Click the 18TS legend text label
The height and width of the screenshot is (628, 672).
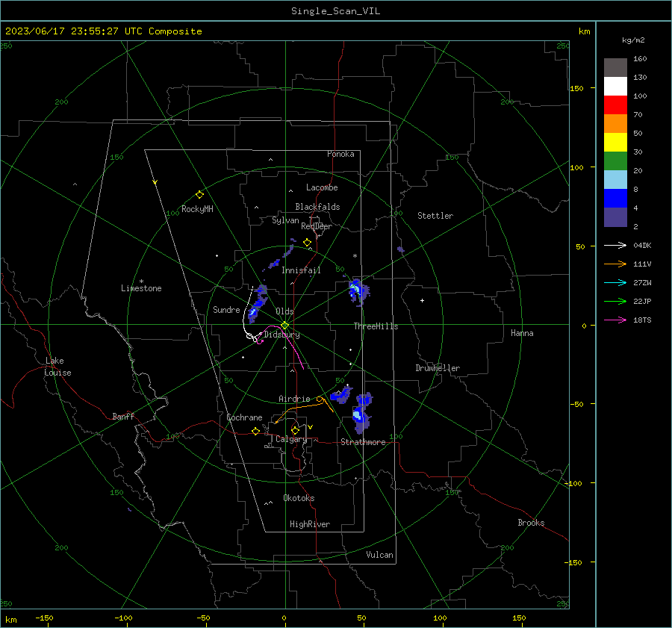click(x=642, y=320)
